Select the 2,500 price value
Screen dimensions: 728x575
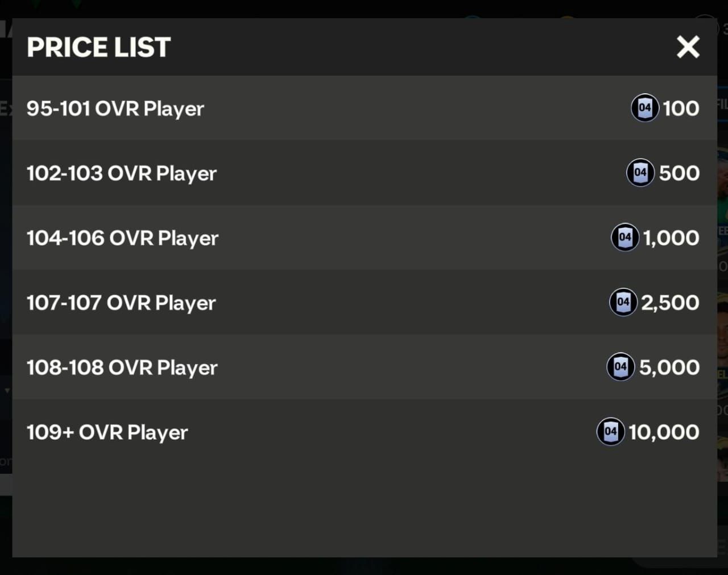pyautogui.click(x=670, y=303)
